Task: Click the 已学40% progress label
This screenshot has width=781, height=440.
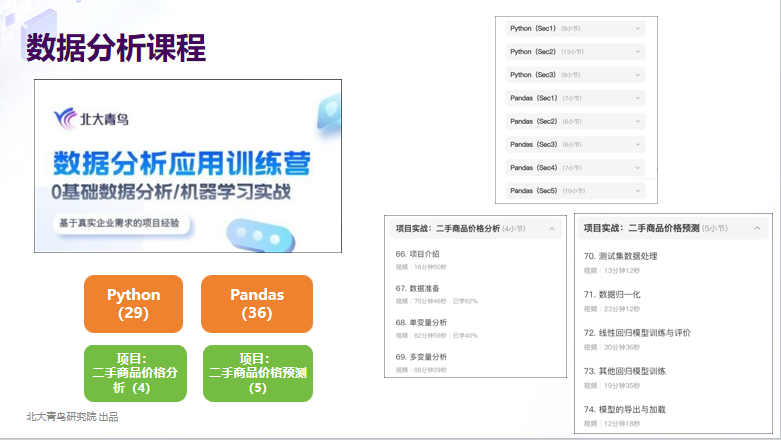Action: click(x=465, y=336)
